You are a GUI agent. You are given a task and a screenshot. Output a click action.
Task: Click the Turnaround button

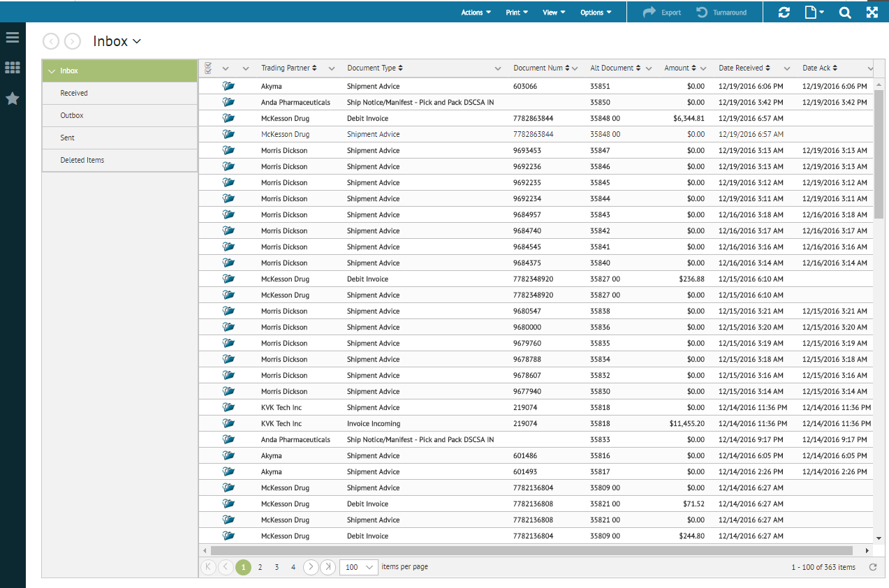(x=721, y=13)
